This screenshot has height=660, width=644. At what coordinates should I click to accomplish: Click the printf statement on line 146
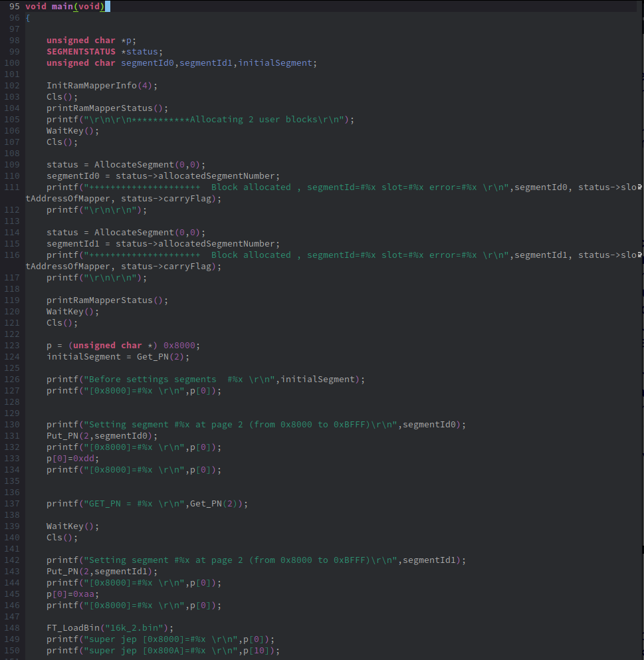(x=134, y=605)
